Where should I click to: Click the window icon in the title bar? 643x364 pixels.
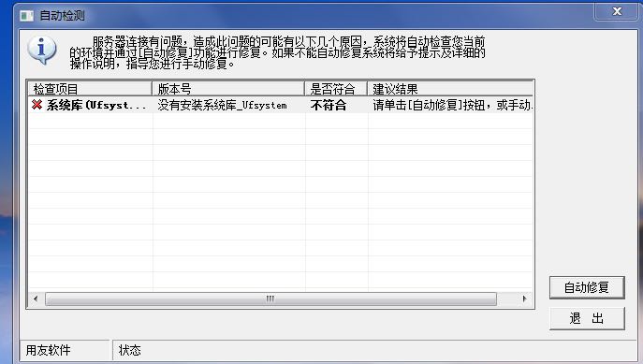(26, 16)
